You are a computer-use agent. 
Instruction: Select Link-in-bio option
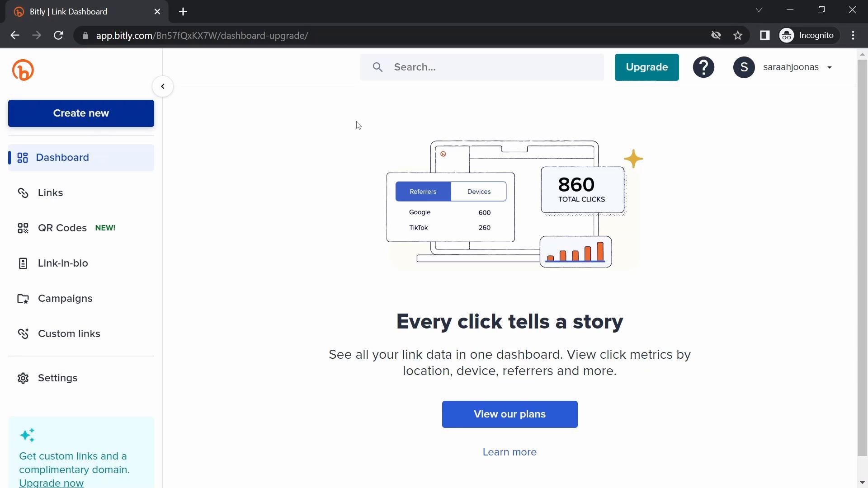[62, 263]
